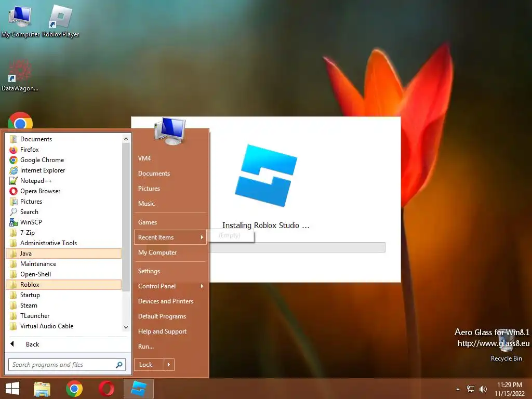Click the Roblox Studio logo in installer
Screen dimensions: 532x399
(266, 176)
